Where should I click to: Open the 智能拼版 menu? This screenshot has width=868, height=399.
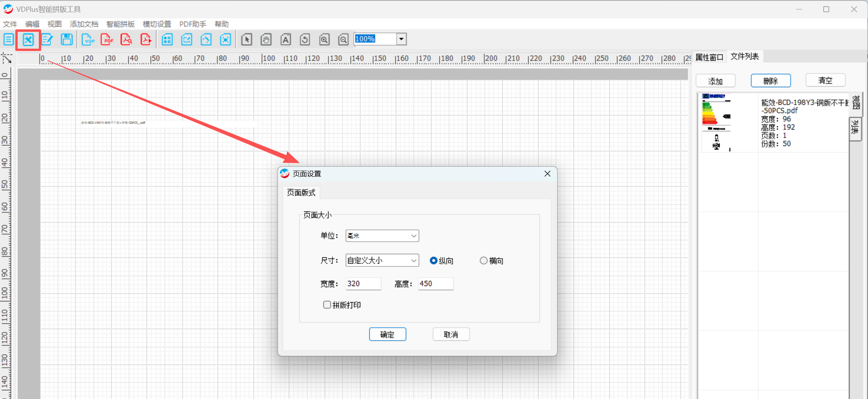pyautogui.click(x=120, y=24)
